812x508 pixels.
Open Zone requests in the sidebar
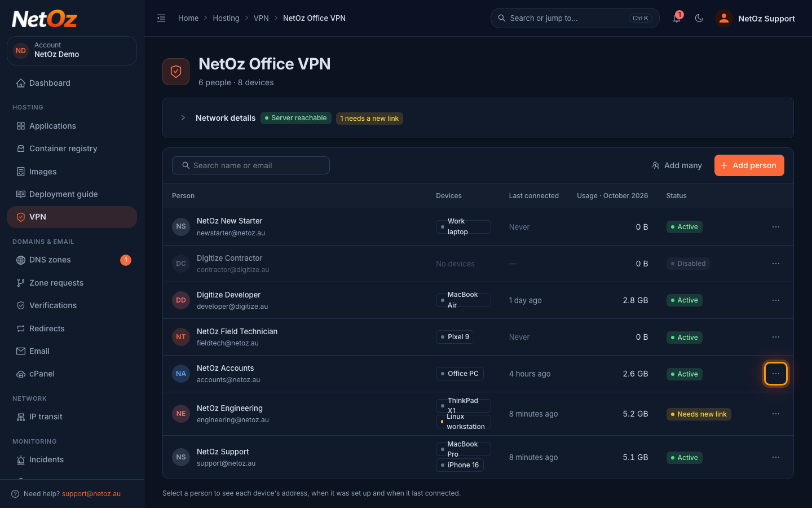click(72, 283)
